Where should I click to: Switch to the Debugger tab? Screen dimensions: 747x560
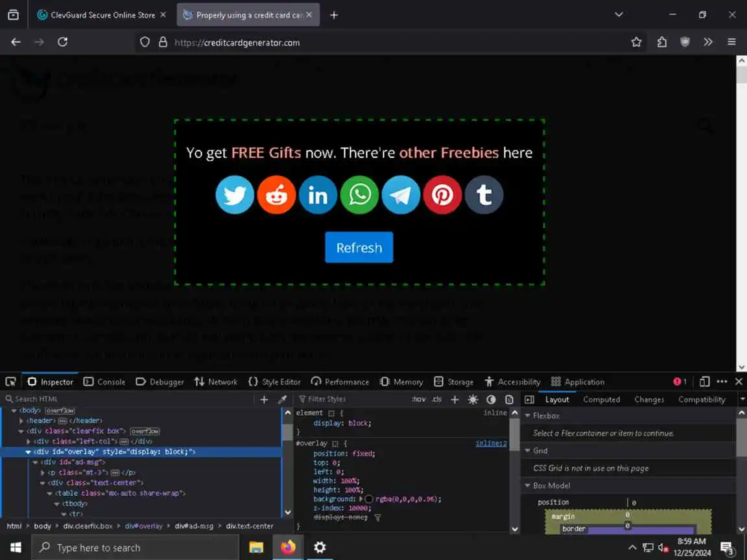pos(160,382)
